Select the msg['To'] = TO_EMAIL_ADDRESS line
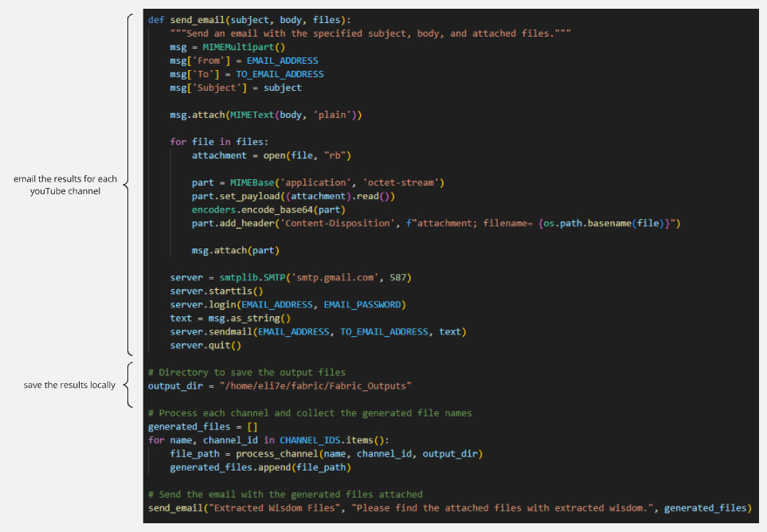This screenshot has height=532, width=767. (247, 74)
